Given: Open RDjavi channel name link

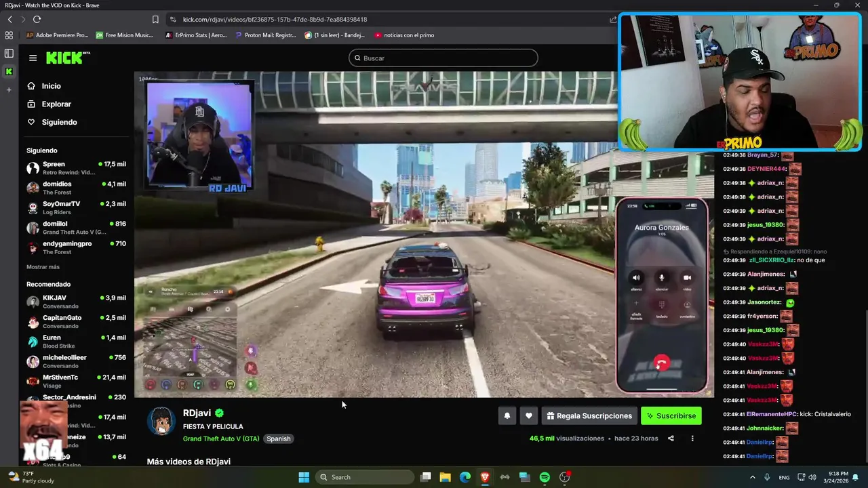Looking at the screenshot, I should pos(197,413).
